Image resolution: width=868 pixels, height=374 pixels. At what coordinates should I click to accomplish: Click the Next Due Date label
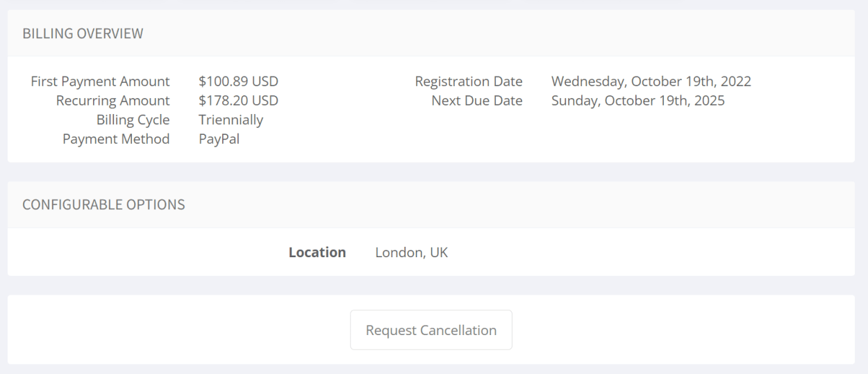(477, 101)
